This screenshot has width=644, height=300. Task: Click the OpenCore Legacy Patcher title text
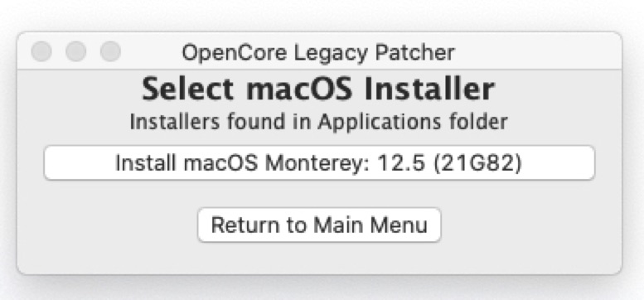tap(318, 53)
